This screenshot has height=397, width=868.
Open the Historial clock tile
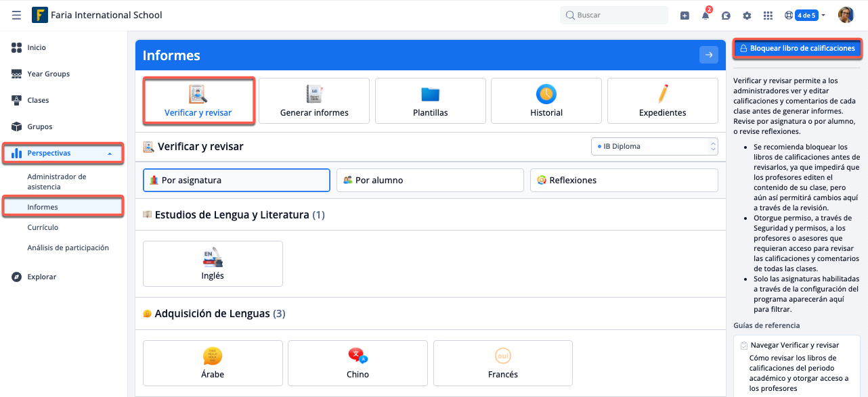546,101
